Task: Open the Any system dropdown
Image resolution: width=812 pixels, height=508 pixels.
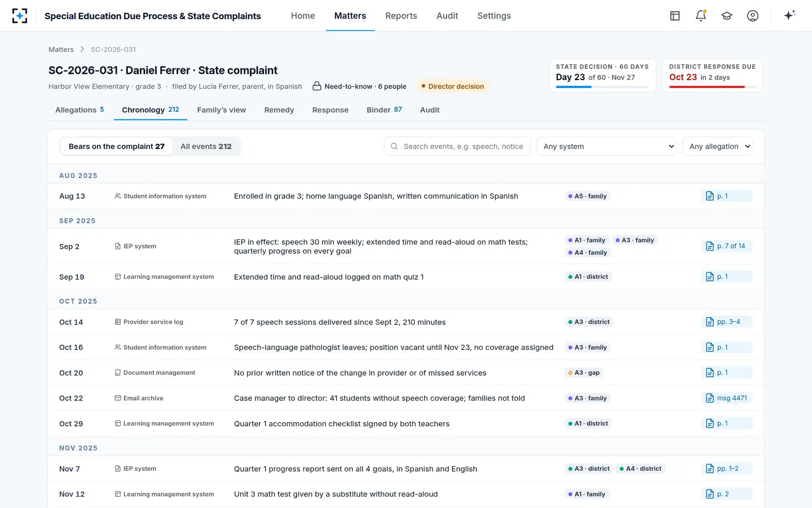Action: point(607,146)
